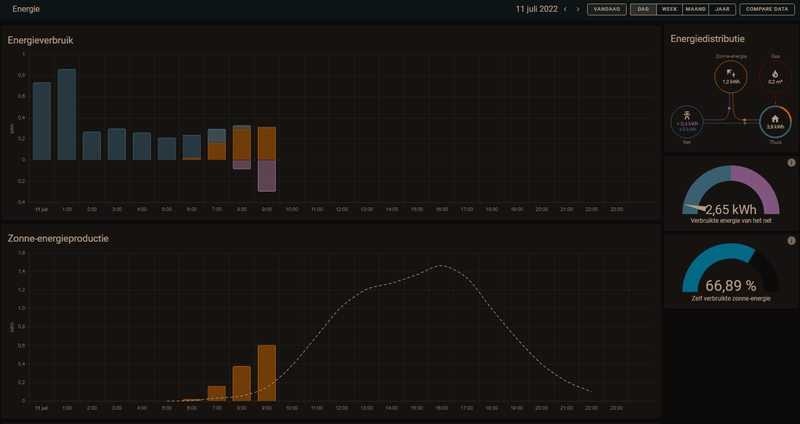The image size is (800, 424).
Task: Click the 66,89 % gauge value
Action: [x=731, y=286]
